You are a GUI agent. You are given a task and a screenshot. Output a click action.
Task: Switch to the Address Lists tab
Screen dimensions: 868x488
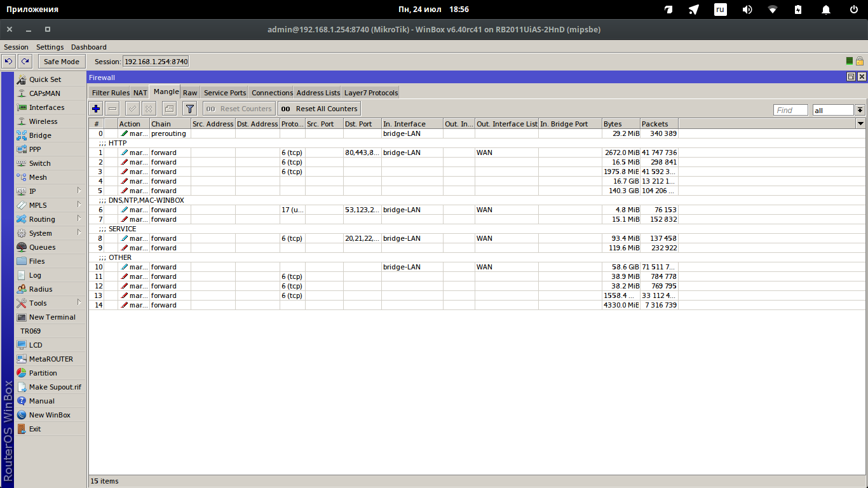tap(318, 93)
